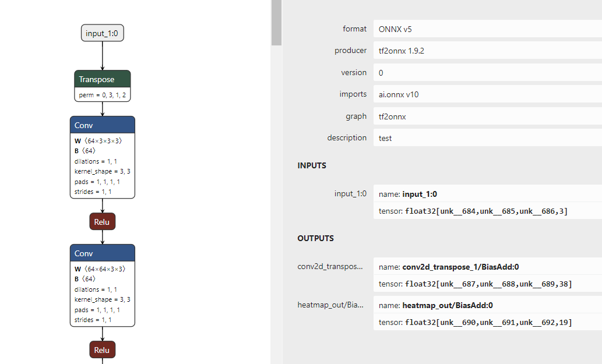602x364 pixels.
Task: Select the version field showing 0
Action: coord(487,73)
